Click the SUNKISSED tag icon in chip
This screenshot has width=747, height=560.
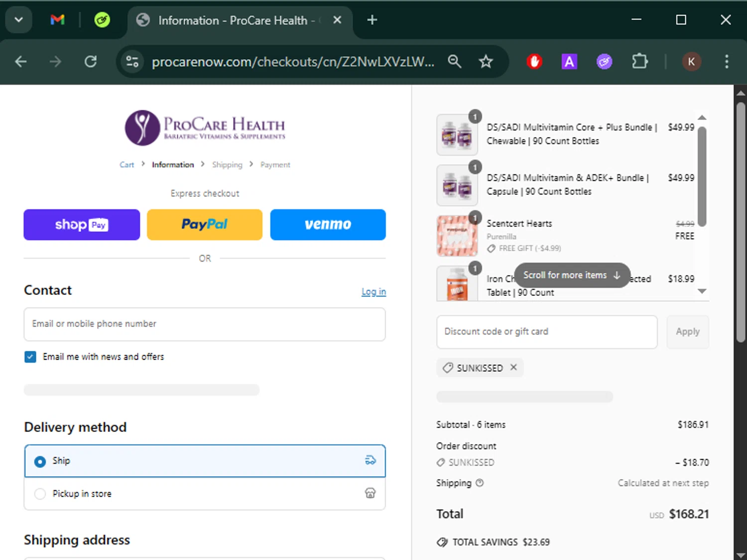coord(448,368)
